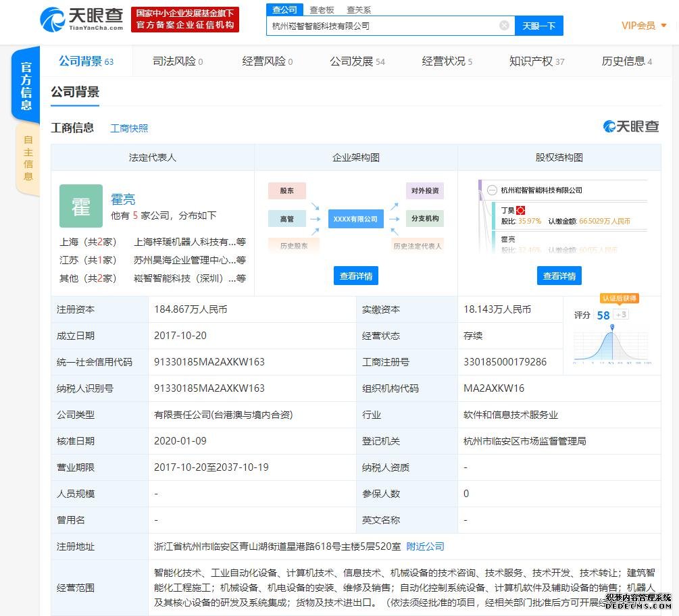Collapse the 杭州崧智智能科技有限公司 equity tree node

click(x=492, y=190)
